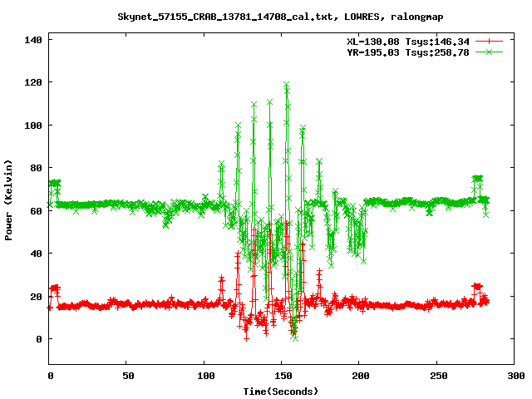This screenshot has width=532, height=399.
Task: Select the legend entry YR-195.03 Tsys:258.78
Action: coord(408,52)
